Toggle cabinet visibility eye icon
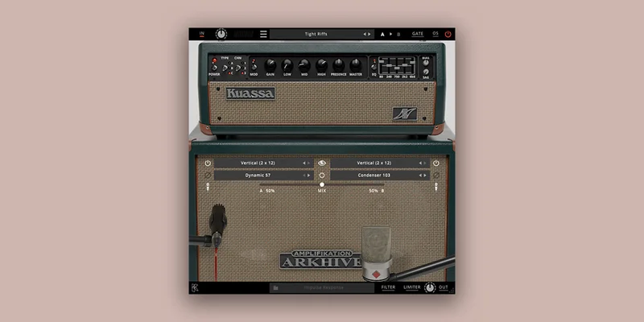The height and width of the screenshot is (322, 644). tap(321, 163)
